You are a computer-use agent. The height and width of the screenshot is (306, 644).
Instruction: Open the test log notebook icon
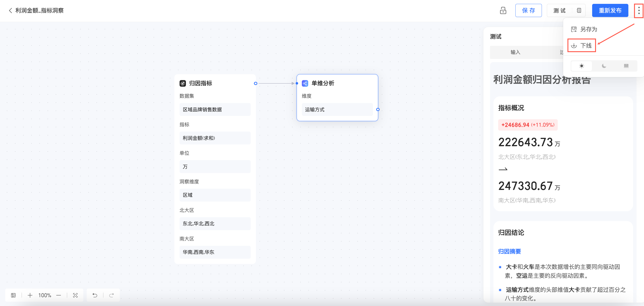[579, 10]
